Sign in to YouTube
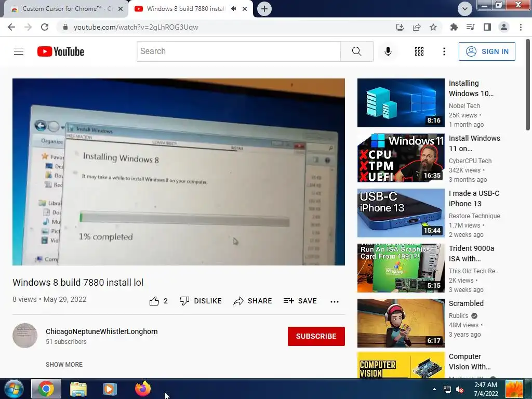Screen dimensions: 532x399 [x=487, y=51]
